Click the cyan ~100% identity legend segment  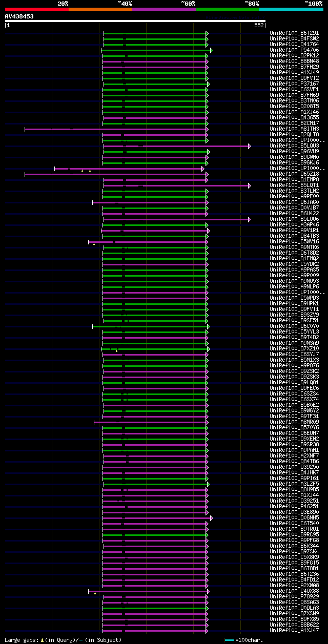pyautogui.click(x=291, y=9)
